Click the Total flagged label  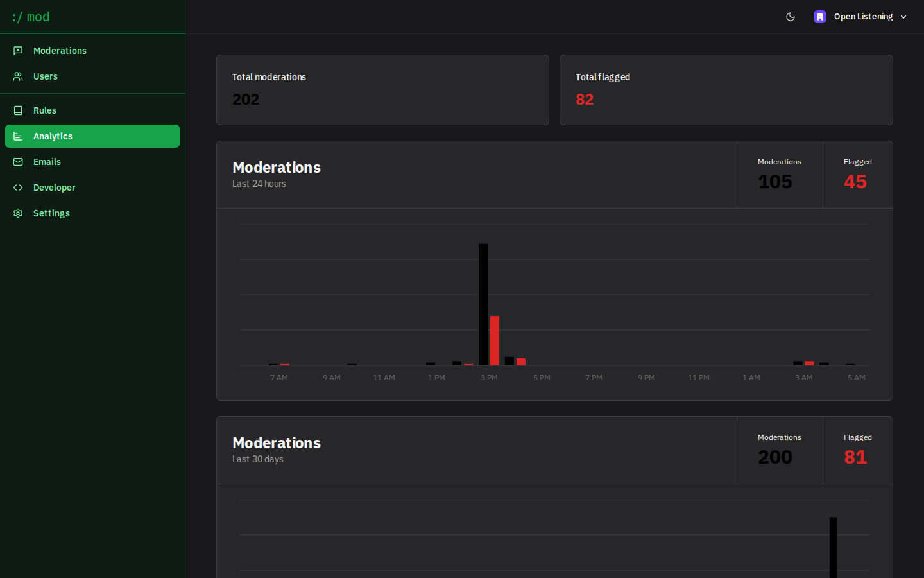[603, 77]
